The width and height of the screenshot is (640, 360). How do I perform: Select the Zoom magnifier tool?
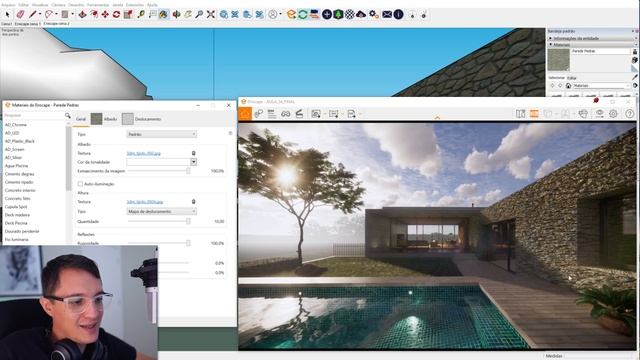pos(199,15)
